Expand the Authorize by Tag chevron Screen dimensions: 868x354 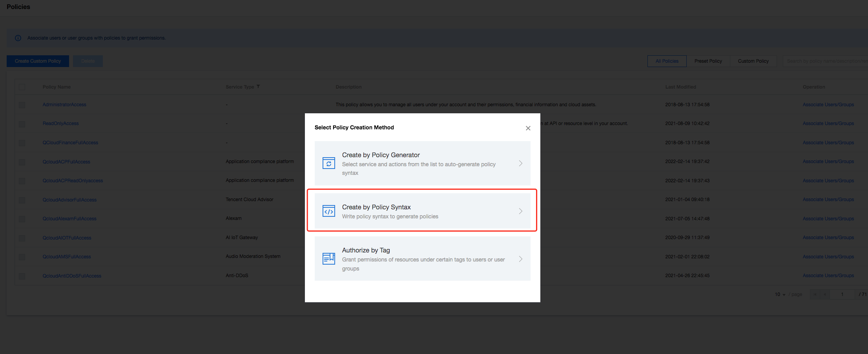(x=520, y=259)
